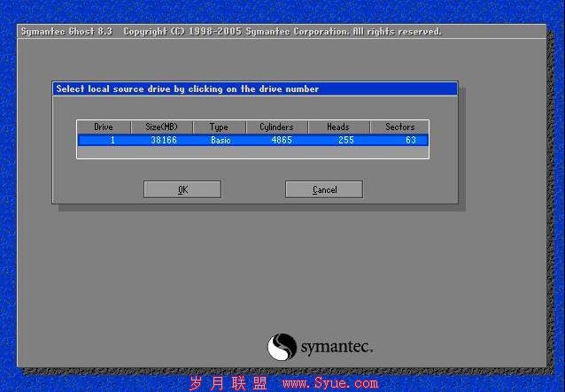Click the 38166 size value
The height and width of the screenshot is (392, 565).
click(x=164, y=140)
